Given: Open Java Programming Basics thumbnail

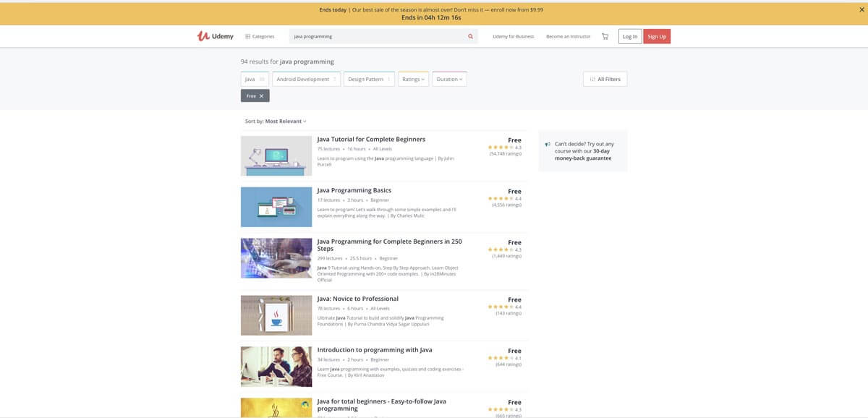Looking at the screenshot, I should point(276,207).
